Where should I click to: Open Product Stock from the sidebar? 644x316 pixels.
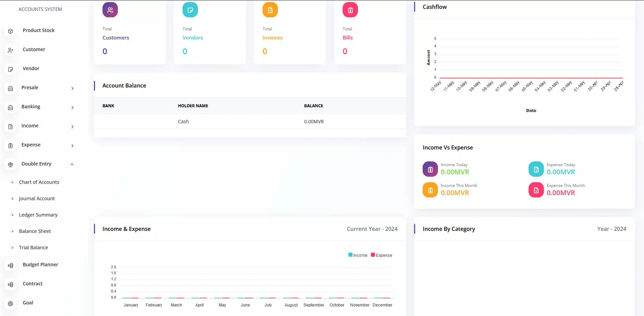pos(38,30)
